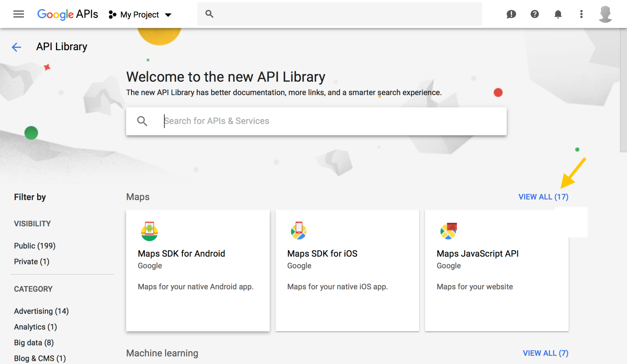Click the Google APIs logo

click(67, 14)
